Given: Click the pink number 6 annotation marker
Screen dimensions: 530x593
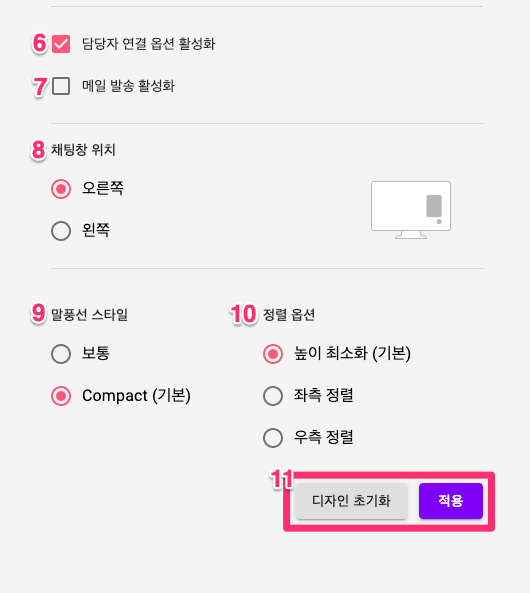Looking at the screenshot, I should 40,43.
